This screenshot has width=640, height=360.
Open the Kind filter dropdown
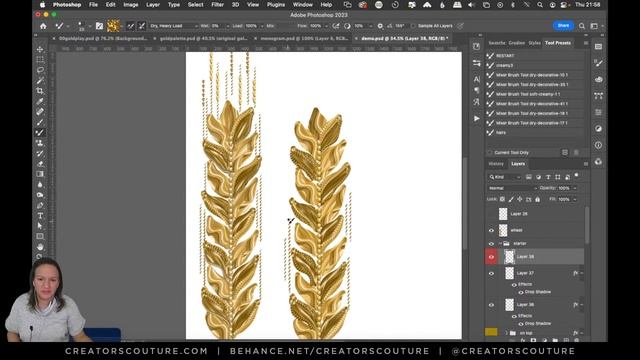click(505, 177)
